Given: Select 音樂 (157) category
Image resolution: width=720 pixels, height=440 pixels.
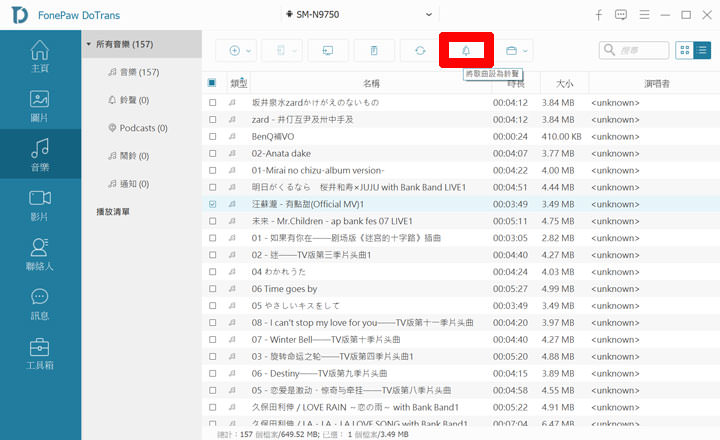Looking at the screenshot, I should coord(139,72).
